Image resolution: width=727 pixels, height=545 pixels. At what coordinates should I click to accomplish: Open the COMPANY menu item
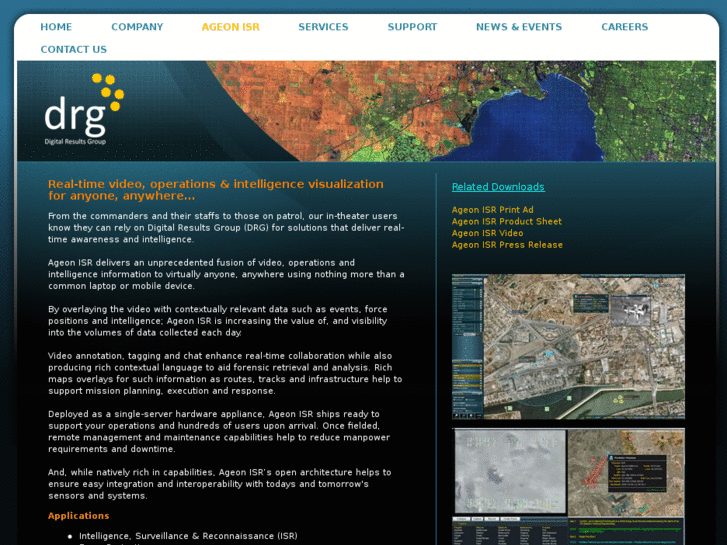tap(137, 27)
